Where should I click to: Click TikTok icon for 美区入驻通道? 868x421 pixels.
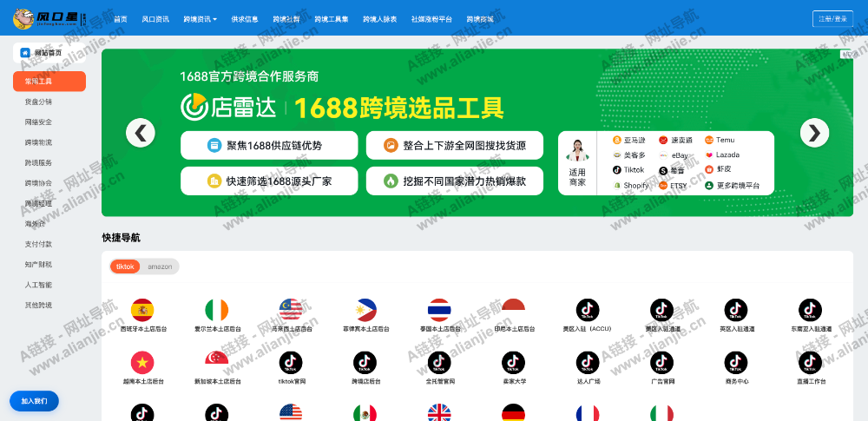[661, 310]
